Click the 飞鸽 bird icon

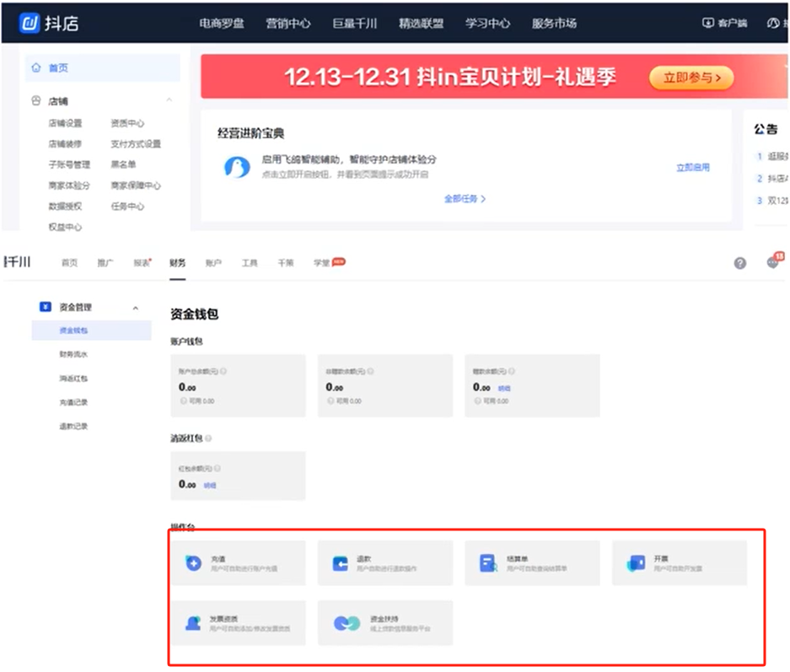tap(237, 167)
